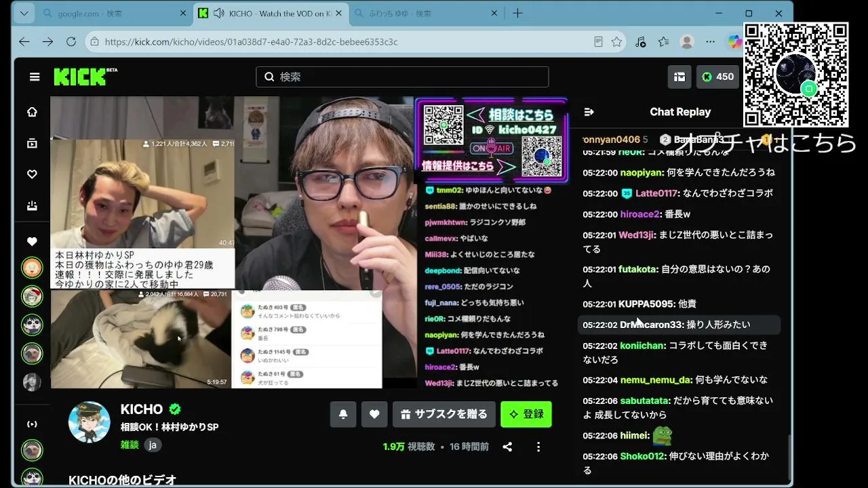Open KUPPA5095's profile in Chat Replay
Image resolution: width=868 pixels, height=488 pixels.
point(647,304)
